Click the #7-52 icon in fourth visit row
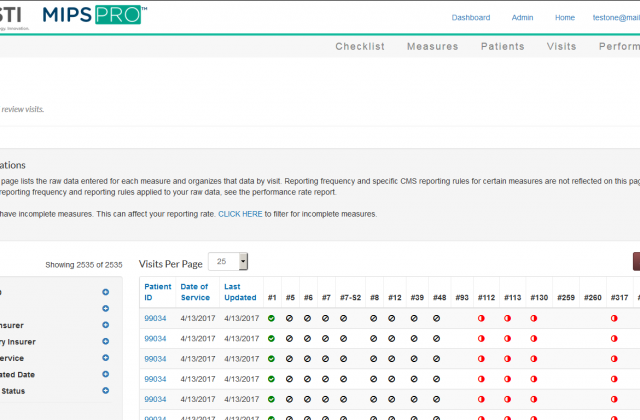This screenshot has height=420, width=640. tap(343, 379)
